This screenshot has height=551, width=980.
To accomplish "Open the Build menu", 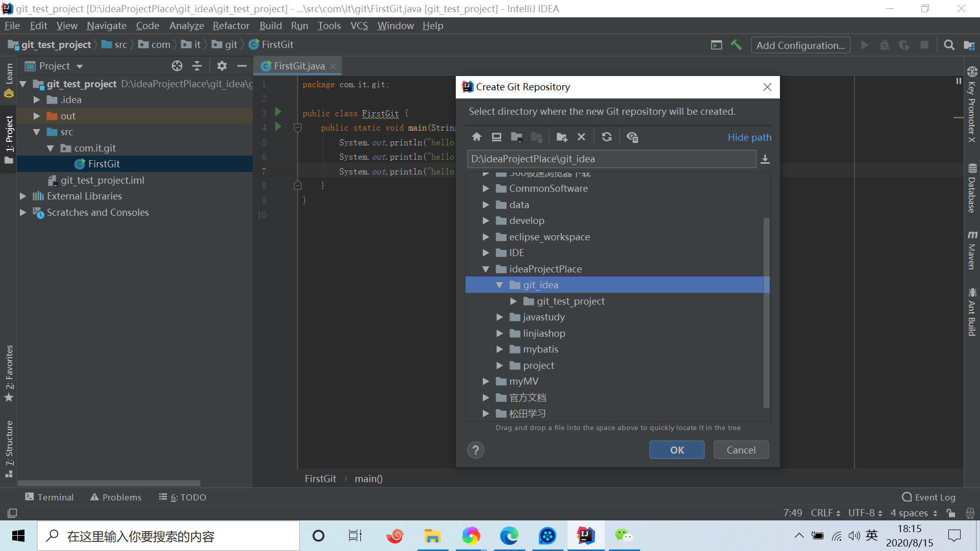I will point(270,26).
